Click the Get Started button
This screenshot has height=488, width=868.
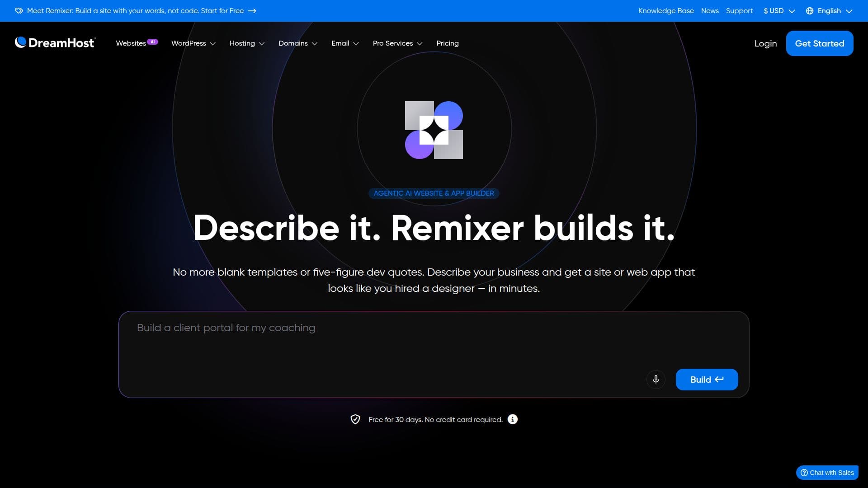tap(820, 43)
